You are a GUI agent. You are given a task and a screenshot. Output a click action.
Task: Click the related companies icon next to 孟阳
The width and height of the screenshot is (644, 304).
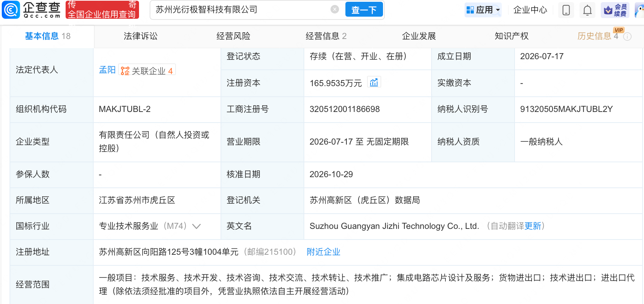click(x=147, y=71)
